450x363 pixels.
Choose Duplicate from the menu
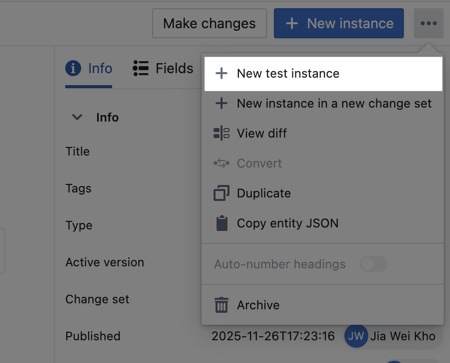click(323, 193)
